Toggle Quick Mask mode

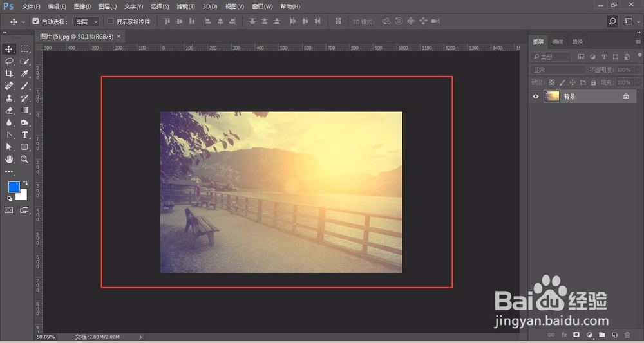coord(8,210)
